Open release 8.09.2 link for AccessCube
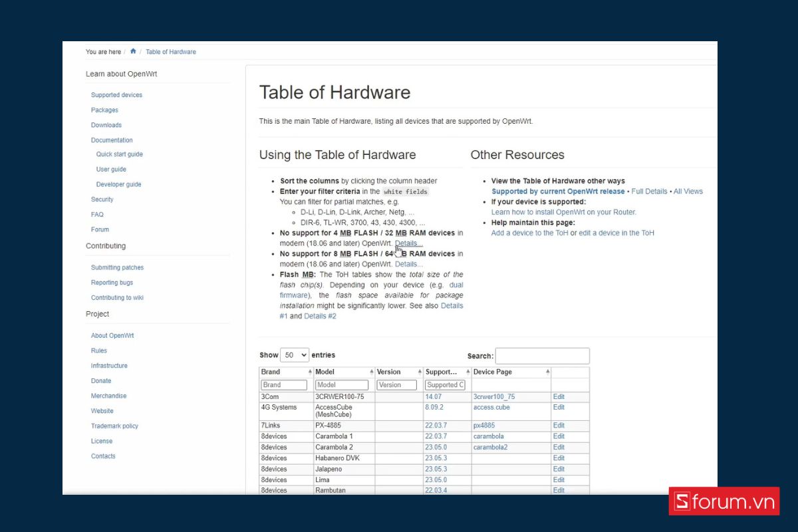Screen dimensions: 798x532 click(x=434, y=407)
